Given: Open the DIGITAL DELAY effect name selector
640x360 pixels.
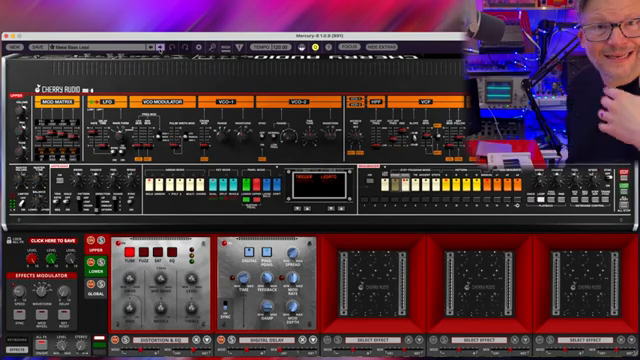Looking at the screenshot, I should (x=267, y=340).
